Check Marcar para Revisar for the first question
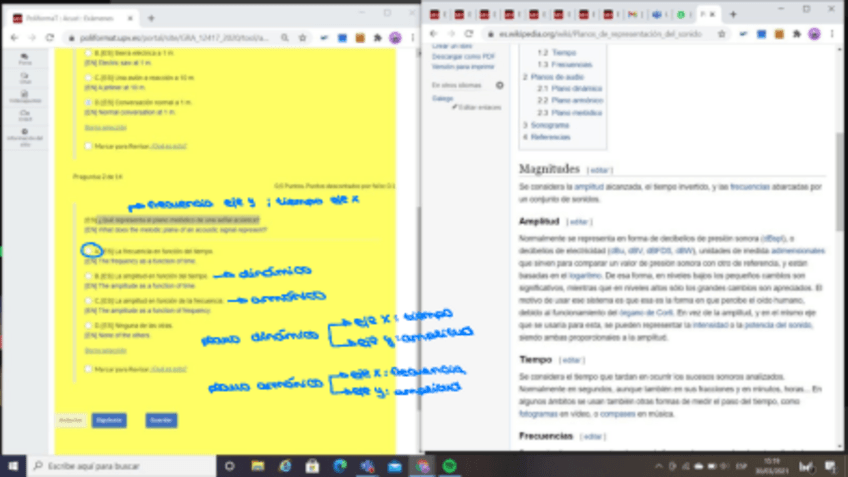The width and height of the screenshot is (848, 477). tap(88, 146)
